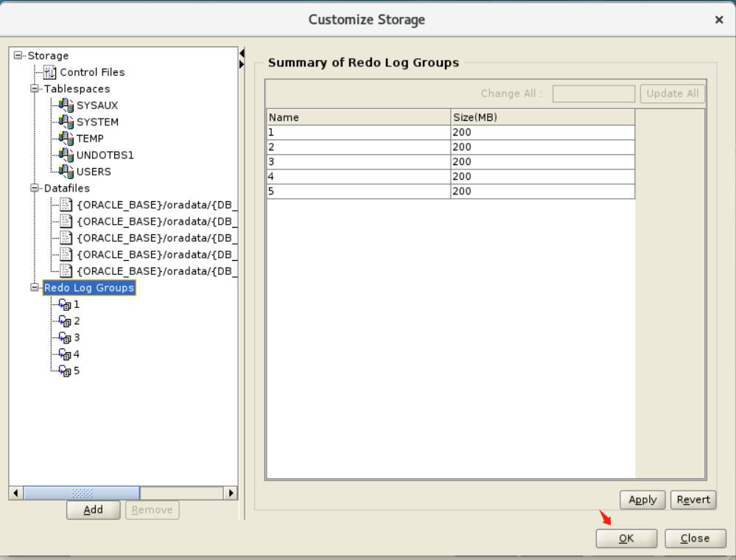Click the Apply button

pos(642,500)
